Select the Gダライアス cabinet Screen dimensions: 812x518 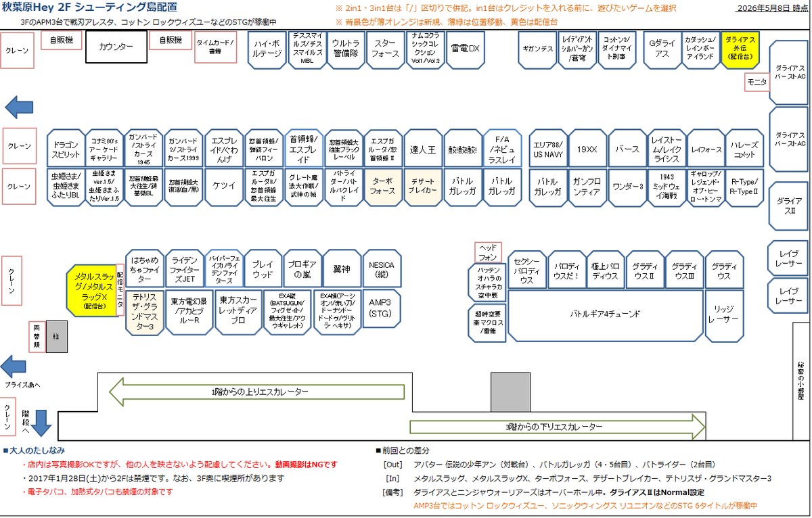662,49
